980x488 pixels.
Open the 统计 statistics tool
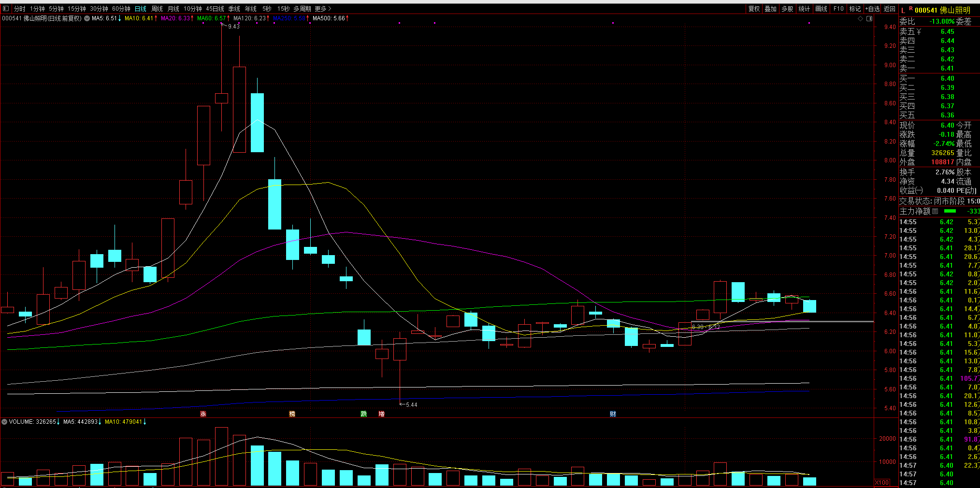(x=805, y=9)
